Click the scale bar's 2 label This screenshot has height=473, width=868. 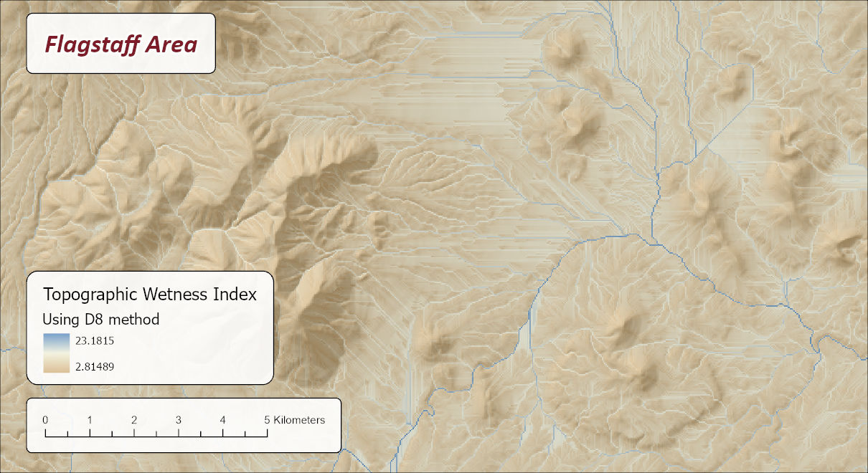[x=134, y=420]
